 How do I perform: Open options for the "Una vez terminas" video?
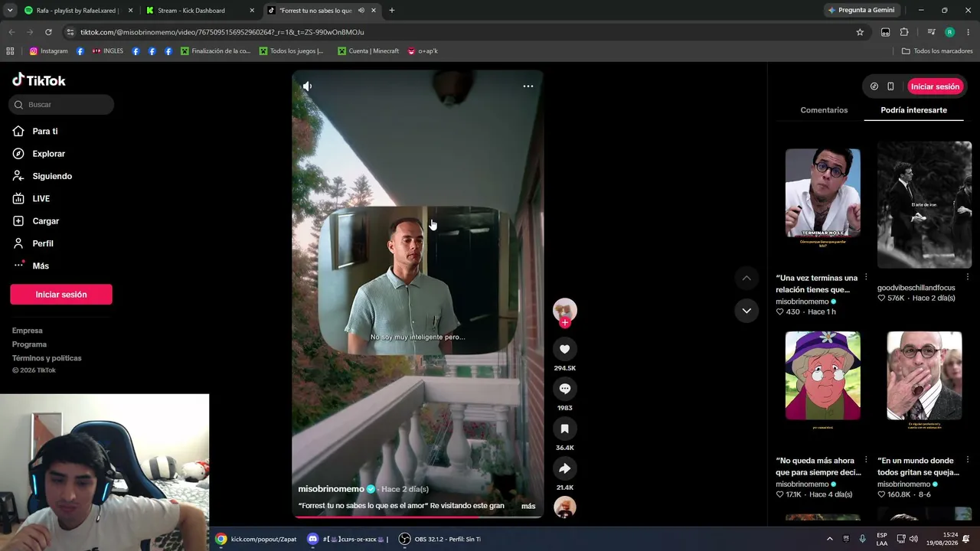click(866, 277)
